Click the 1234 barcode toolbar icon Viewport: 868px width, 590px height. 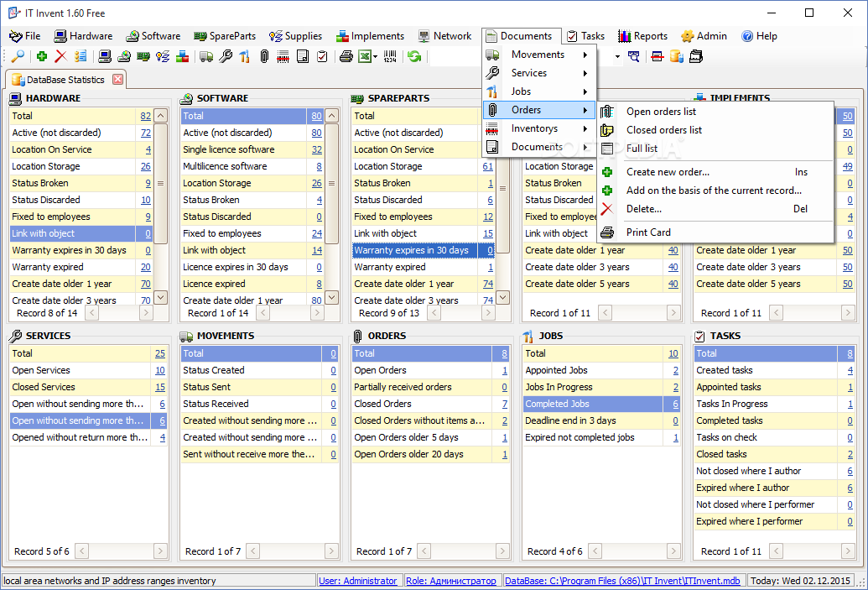coord(390,56)
